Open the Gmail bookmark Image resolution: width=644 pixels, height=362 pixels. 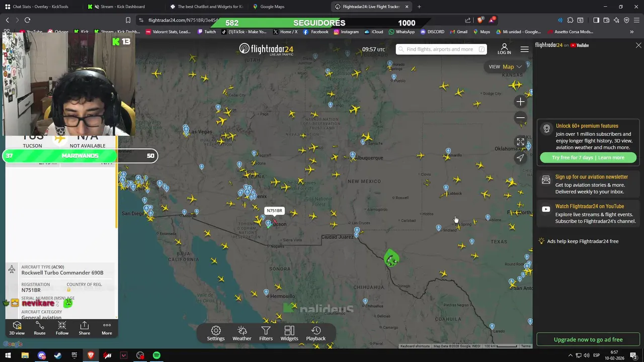click(458, 32)
